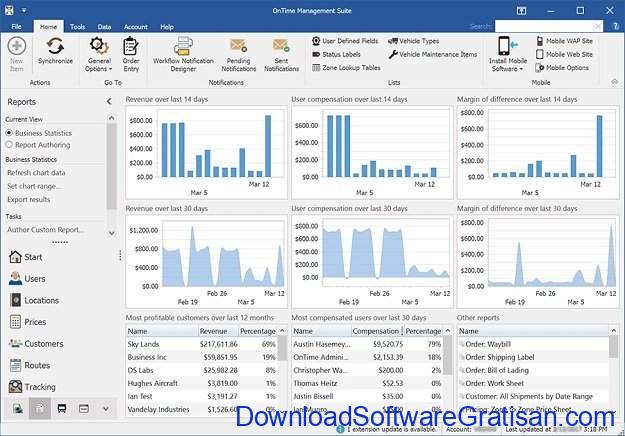
Task: Sort customers by Revenue column header
Action: tap(218, 331)
